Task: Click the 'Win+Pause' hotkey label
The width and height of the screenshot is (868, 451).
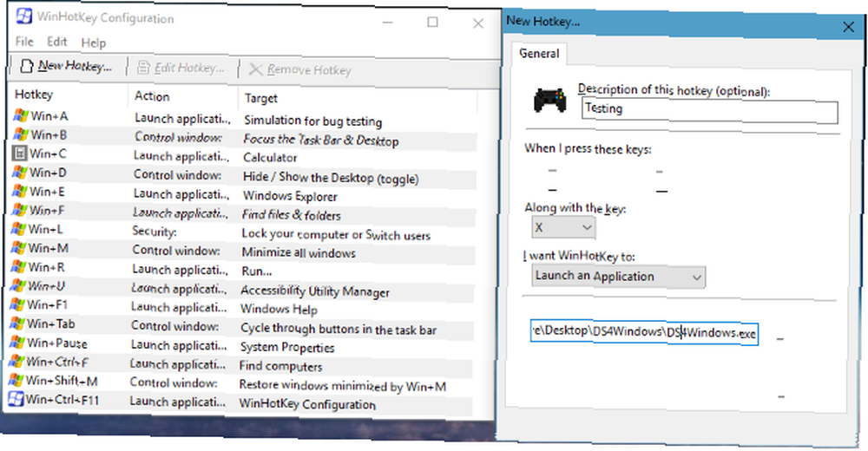Action: tap(57, 343)
